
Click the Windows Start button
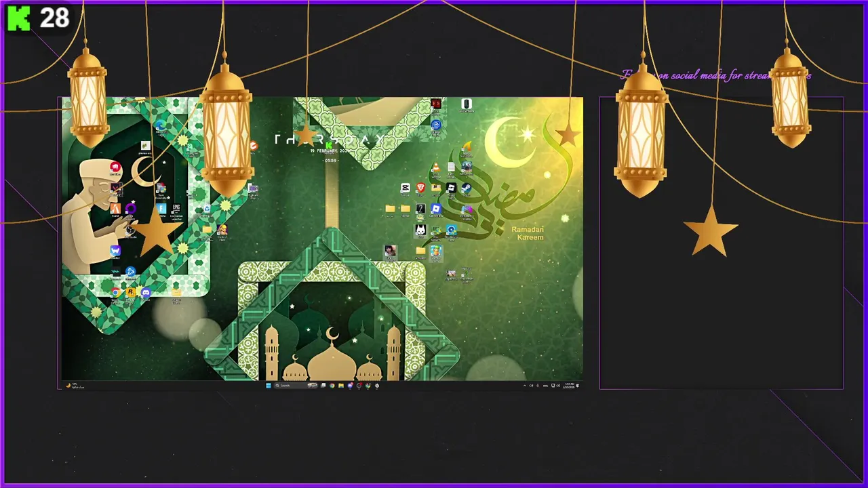click(x=269, y=386)
